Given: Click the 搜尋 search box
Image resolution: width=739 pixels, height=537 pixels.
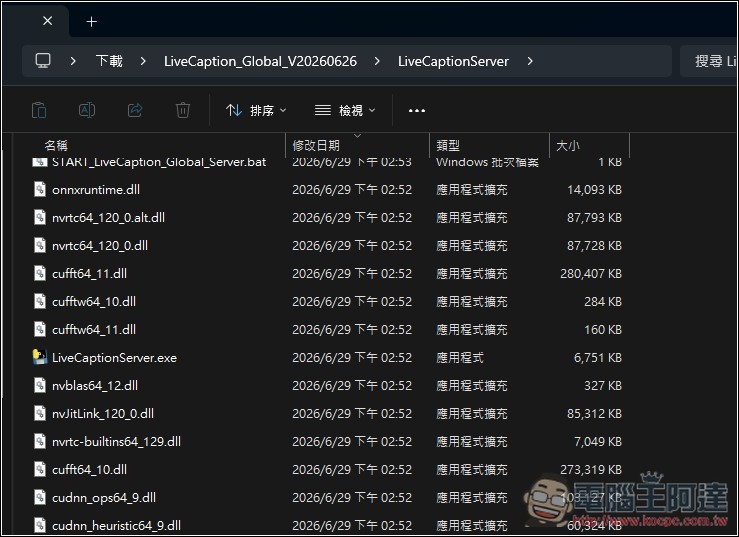Looking at the screenshot, I should point(709,61).
